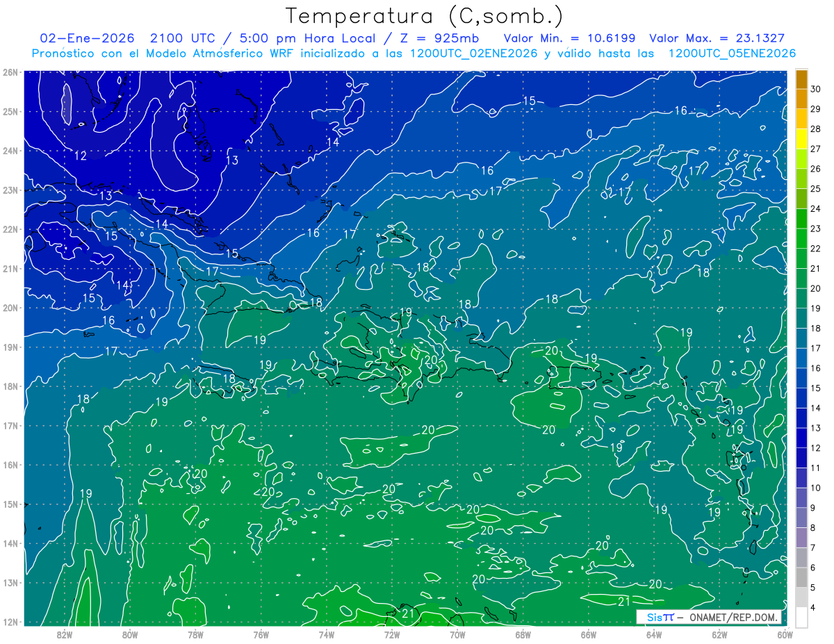Click latitude axis label "19N"
The width and height of the screenshot is (834, 644).
10,347
